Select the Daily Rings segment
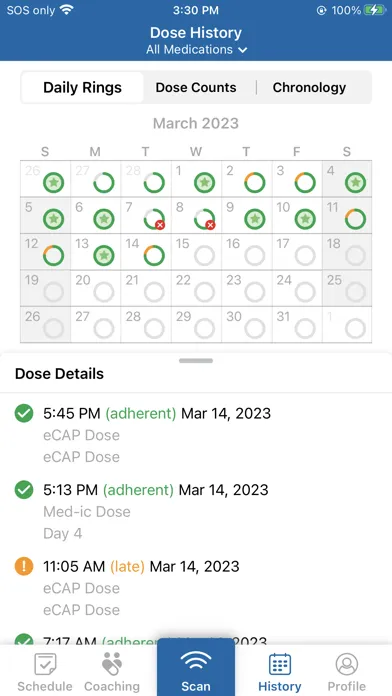The width and height of the screenshot is (392, 696). (83, 87)
